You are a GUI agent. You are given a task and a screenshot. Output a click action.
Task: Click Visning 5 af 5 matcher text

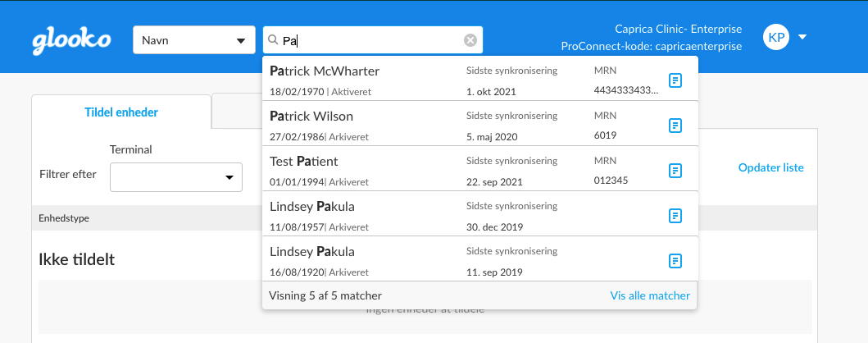tap(325, 295)
